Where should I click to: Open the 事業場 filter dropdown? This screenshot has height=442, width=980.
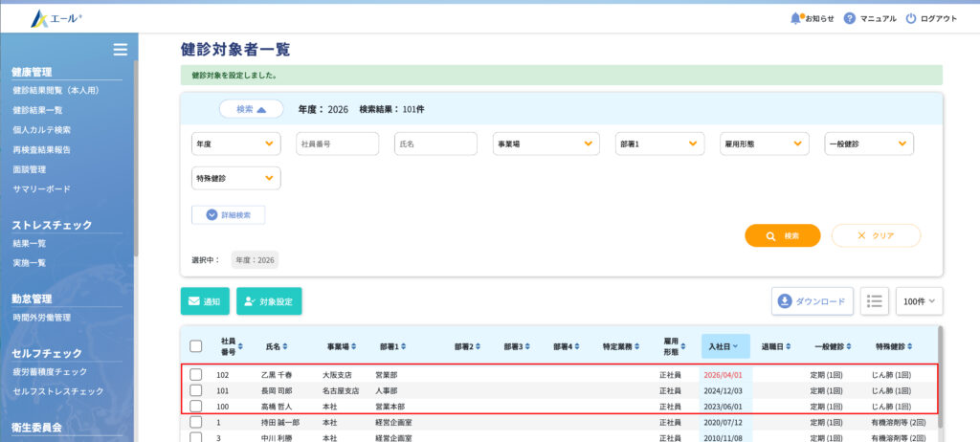546,144
